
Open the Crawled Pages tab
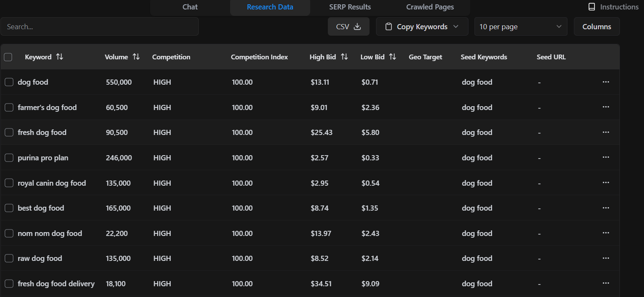[x=430, y=7]
